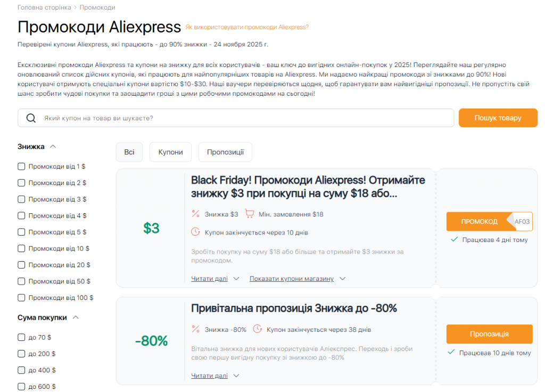Open the 'Показати купони магазину' dropdown

pyautogui.click(x=292, y=278)
